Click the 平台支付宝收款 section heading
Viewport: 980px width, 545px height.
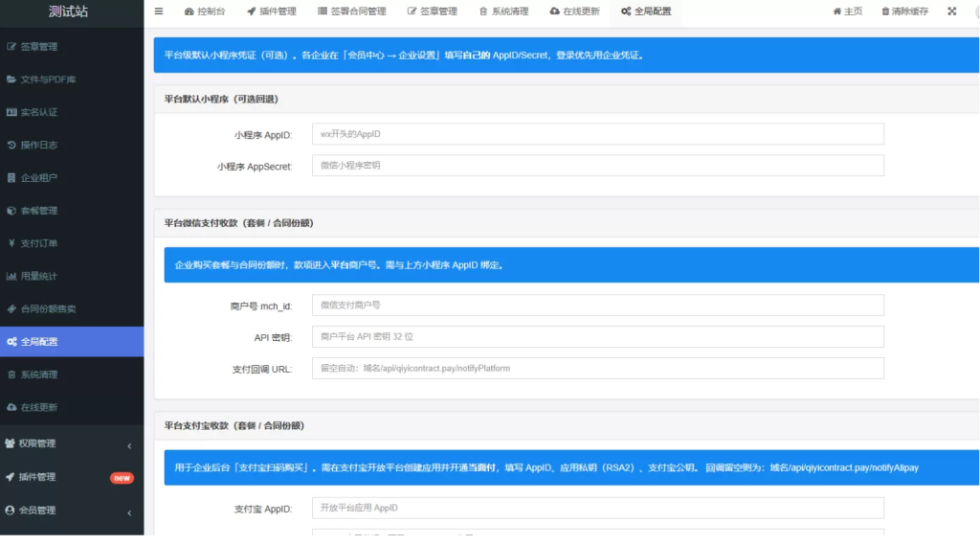(234, 425)
